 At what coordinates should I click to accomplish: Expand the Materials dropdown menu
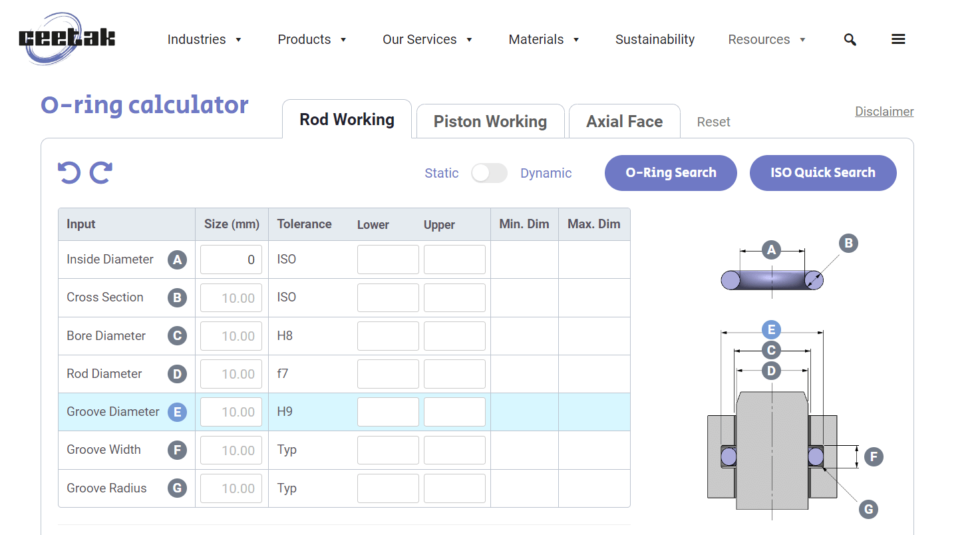point(544,39)
